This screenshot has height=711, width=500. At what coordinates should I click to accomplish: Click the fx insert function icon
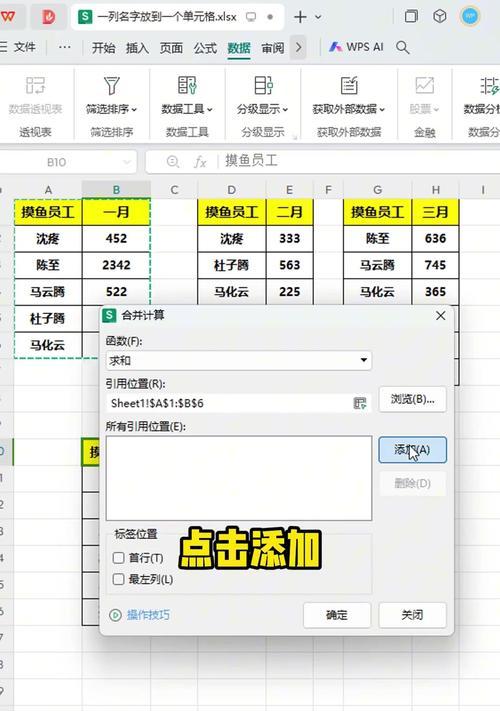pos(200,161)
